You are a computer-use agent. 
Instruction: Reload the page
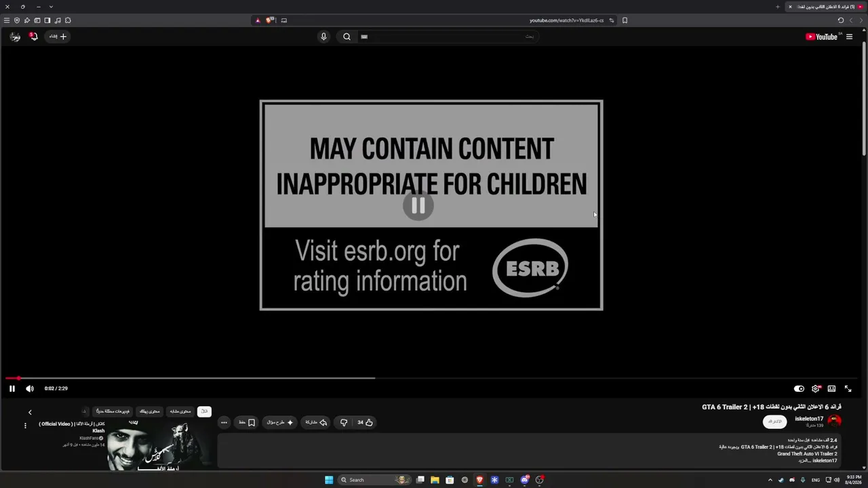pos(841,20)
